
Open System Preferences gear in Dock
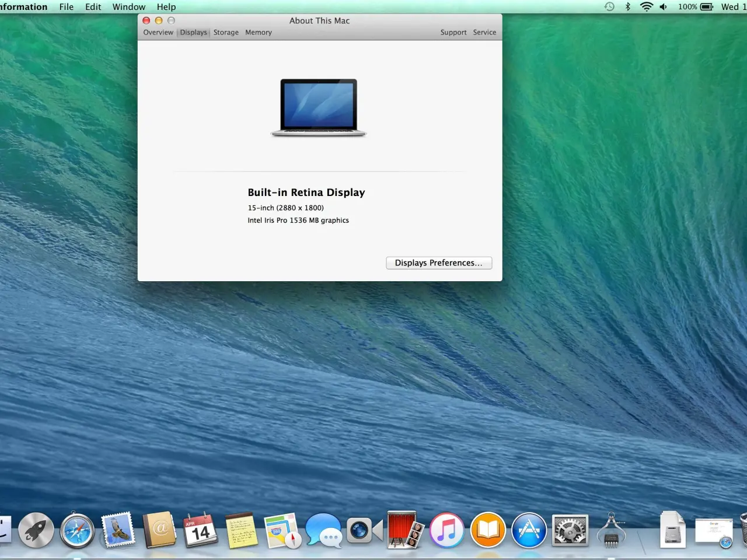tap(570, 531)
